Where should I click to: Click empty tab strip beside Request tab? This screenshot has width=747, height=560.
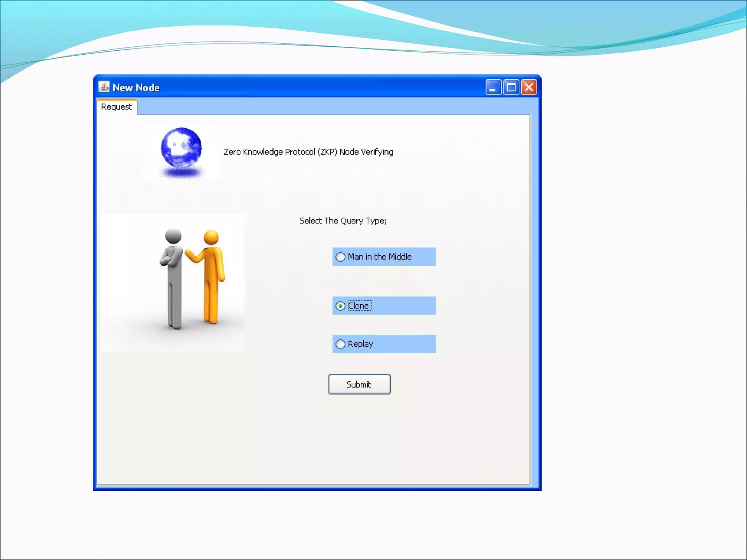[x=328, y=107]
